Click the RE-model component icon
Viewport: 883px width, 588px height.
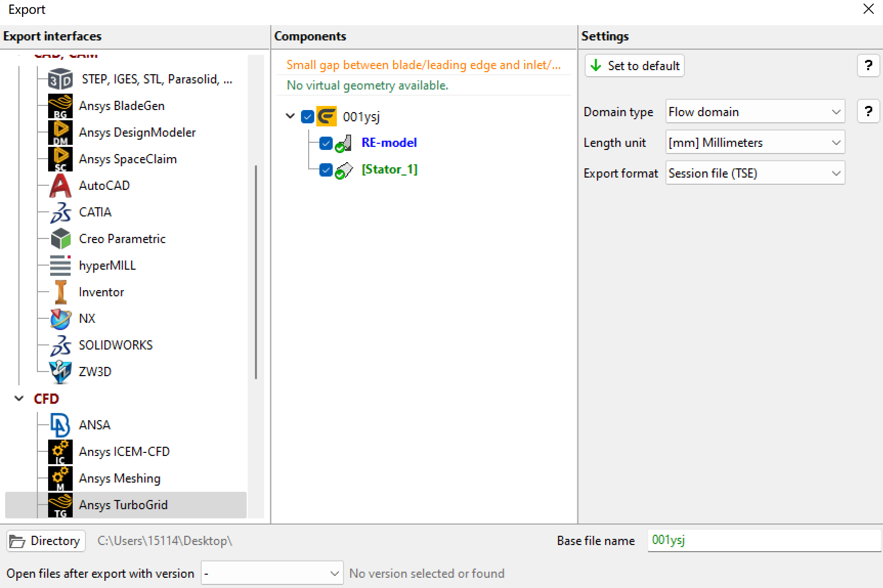[343, 143]
